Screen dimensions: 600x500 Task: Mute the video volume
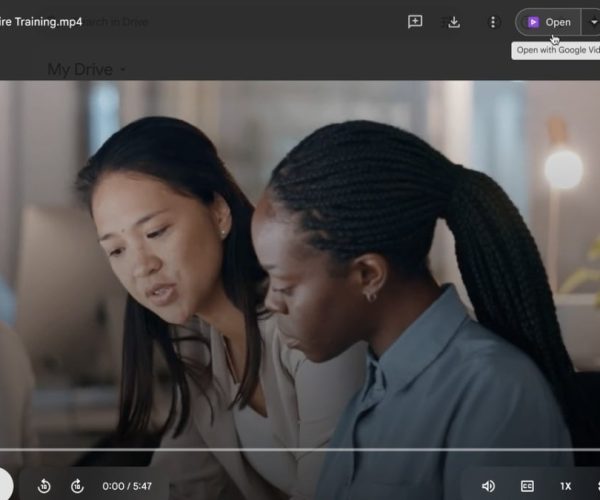(488, 486)
